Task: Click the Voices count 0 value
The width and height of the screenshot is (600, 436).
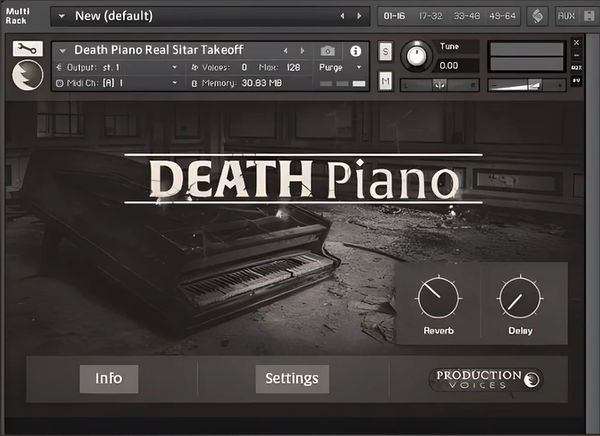Action: pos(244,67)
